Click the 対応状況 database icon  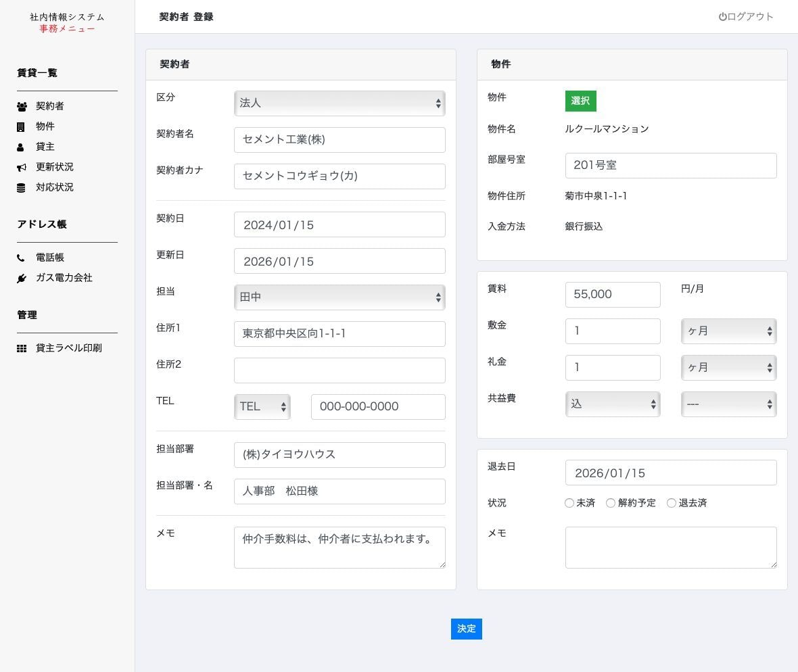(21, 188)
